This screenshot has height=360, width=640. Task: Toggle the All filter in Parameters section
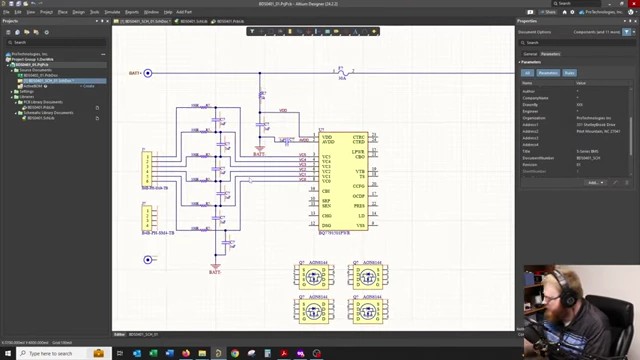(x=527, y=73)
